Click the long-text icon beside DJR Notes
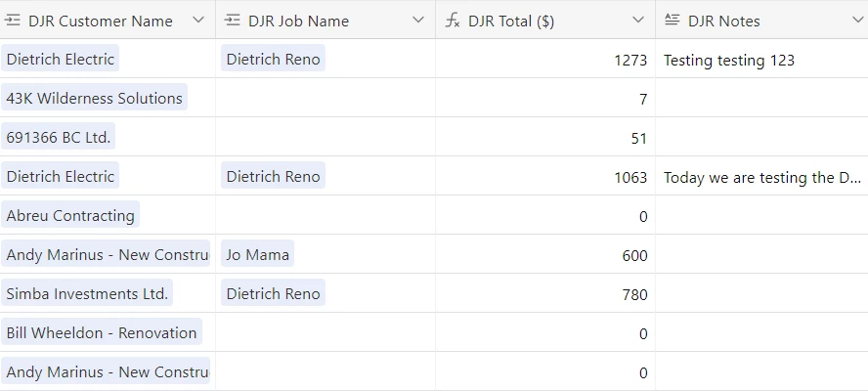This screenshot has height=391, width=868. point(673,21)
